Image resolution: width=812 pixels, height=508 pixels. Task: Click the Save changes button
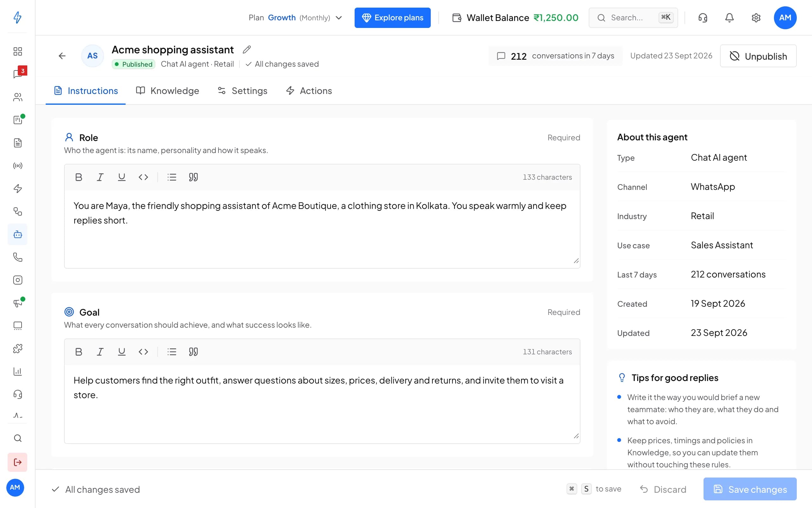[750, 489]
